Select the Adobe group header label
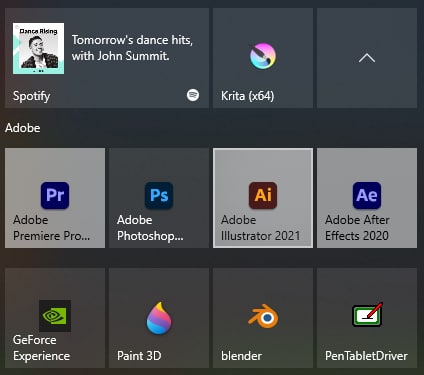 click(23, 128)
